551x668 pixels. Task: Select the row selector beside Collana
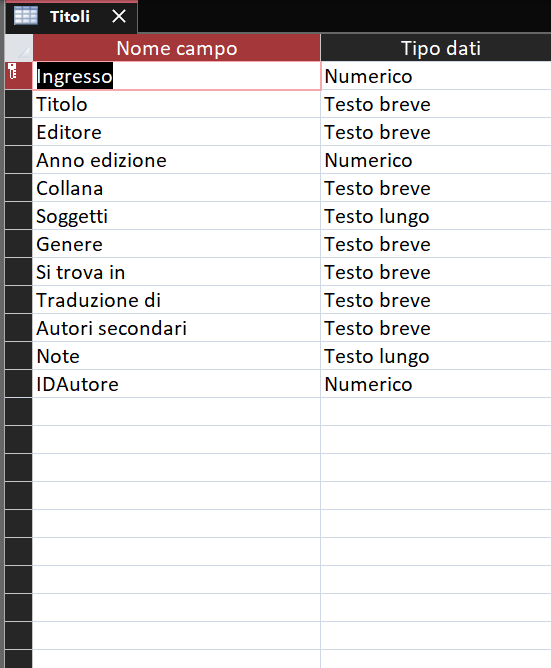click(19, 188)
